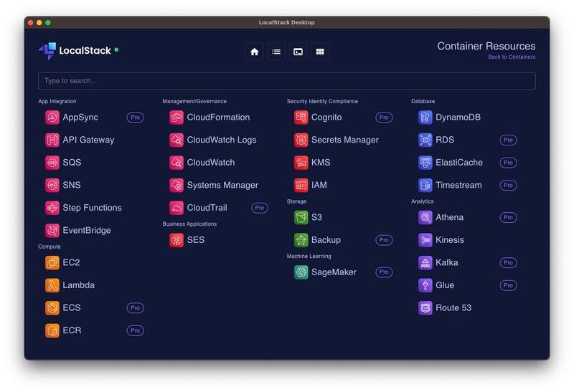Click the Pro badge beside CloudTrail
574x392 pixels.
tap(260, 208)
